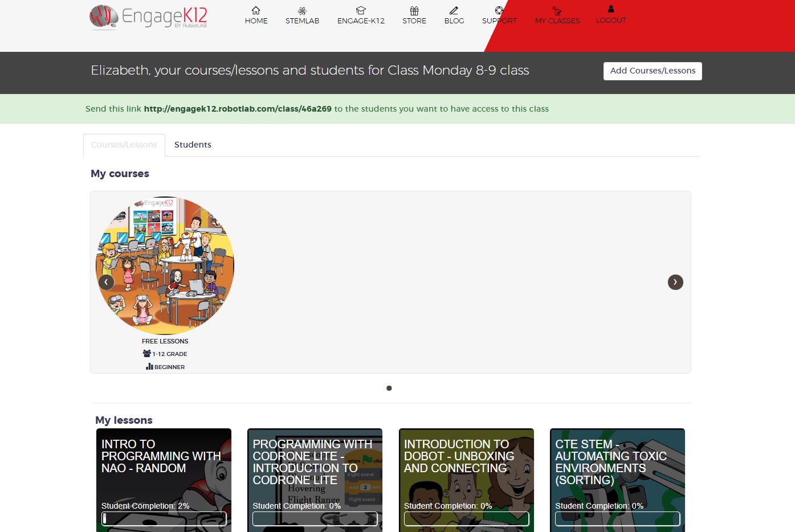Select the carousel page dot indicator

coord(389,388)
